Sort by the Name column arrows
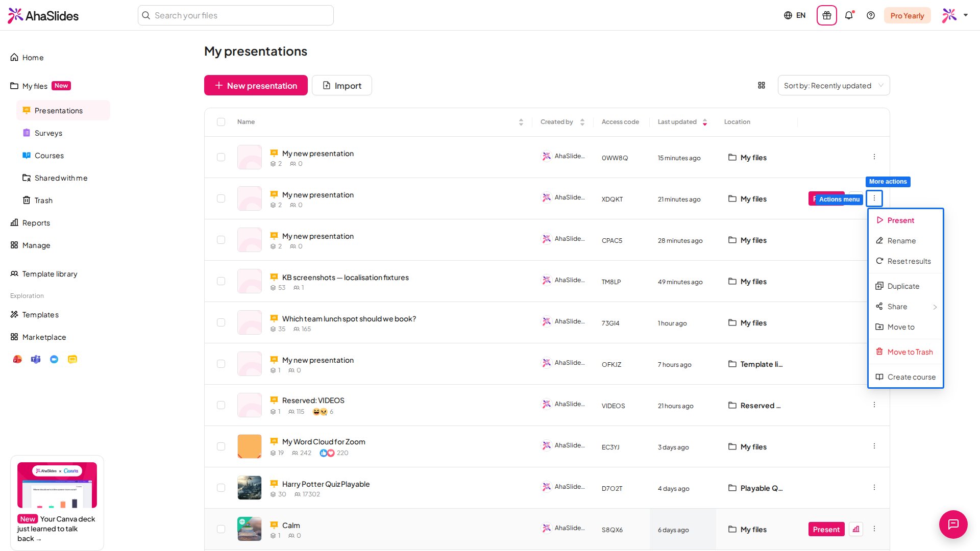The image size is (980, 551). pos(521,122)
